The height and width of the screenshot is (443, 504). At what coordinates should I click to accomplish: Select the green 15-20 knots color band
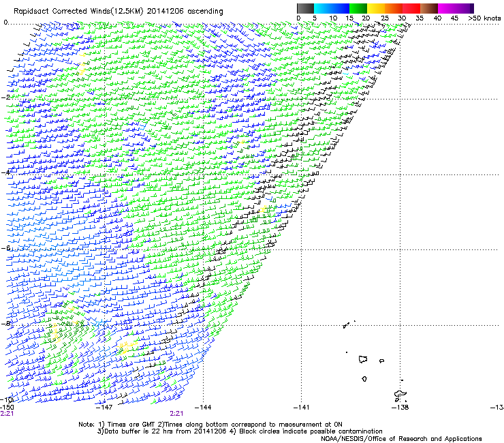358,8
